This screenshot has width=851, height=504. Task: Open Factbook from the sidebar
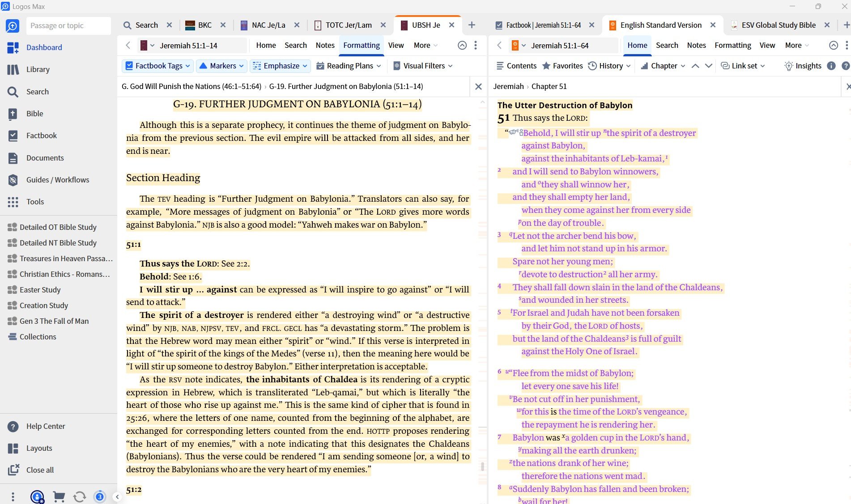coord(41,136)
